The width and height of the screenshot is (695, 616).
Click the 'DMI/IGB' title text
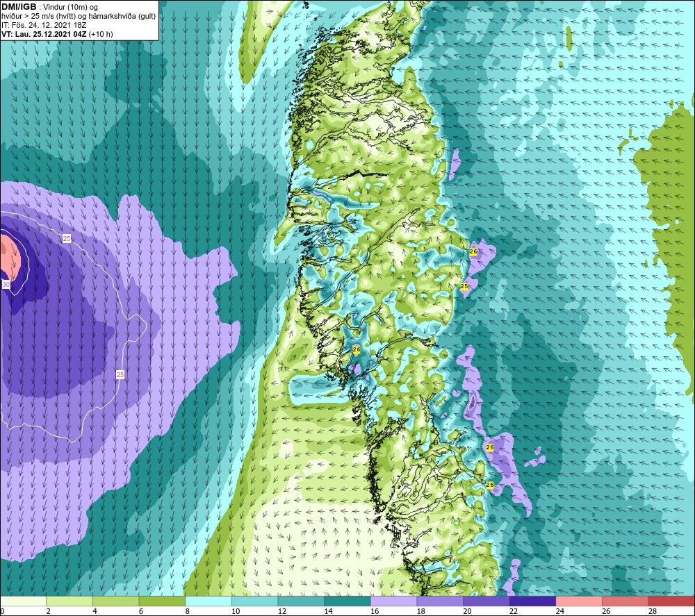(x=19, y=7)
